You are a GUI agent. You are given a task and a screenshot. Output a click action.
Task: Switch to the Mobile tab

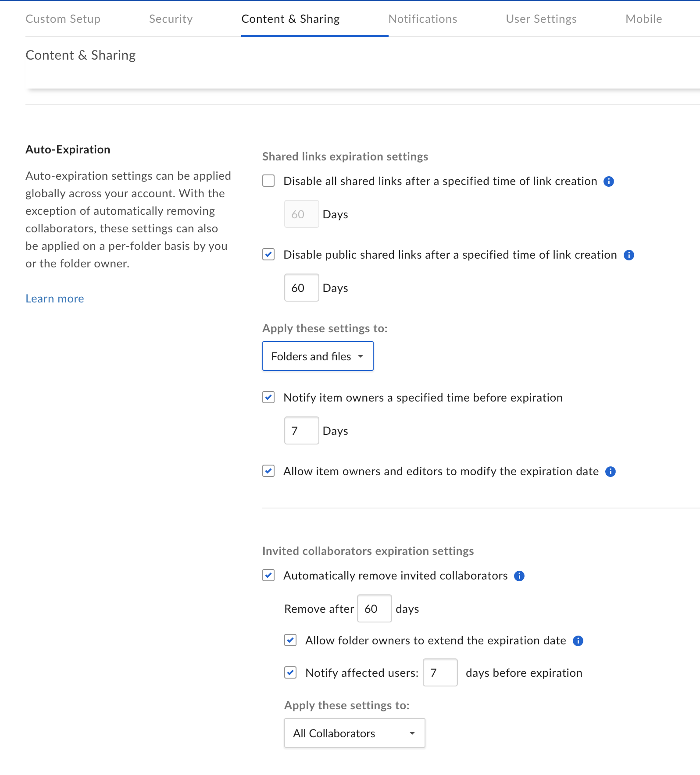click(x=643, y=19)
